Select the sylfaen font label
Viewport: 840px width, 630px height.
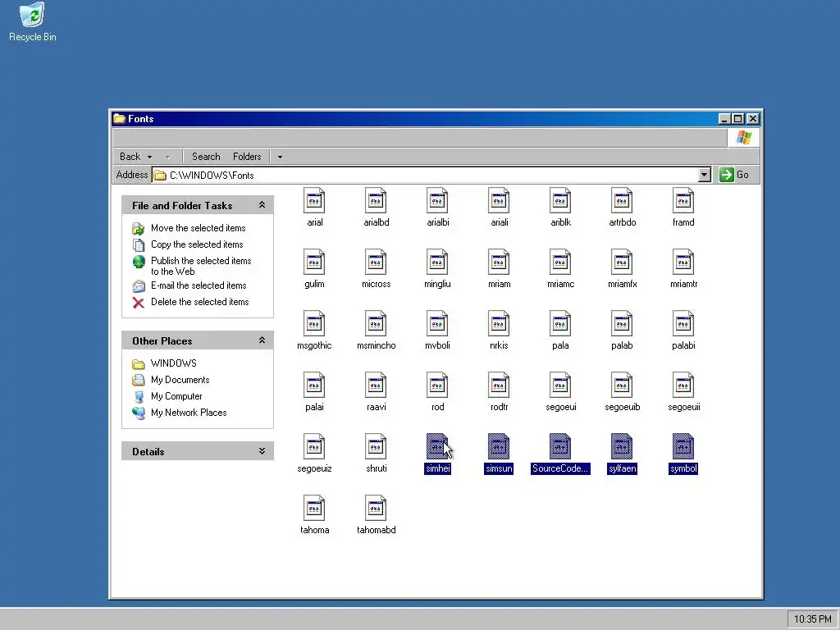coord(622,468)
